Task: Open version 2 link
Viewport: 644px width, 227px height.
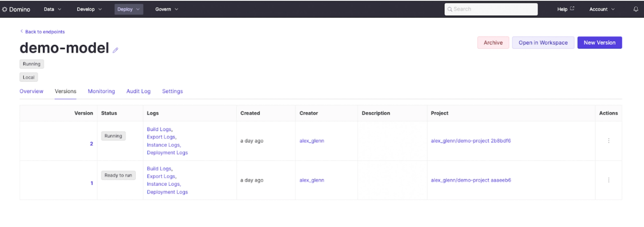Action: [x=91, y=144]
